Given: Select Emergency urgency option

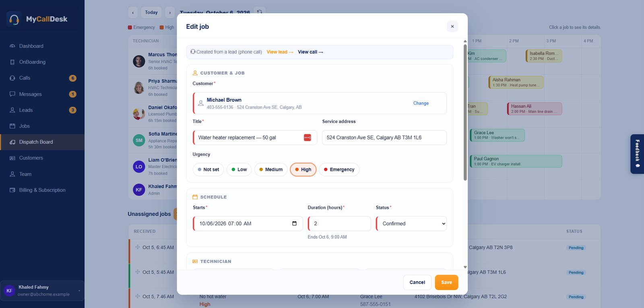Looking at the screenshot, I should click(x=339, y=169).
